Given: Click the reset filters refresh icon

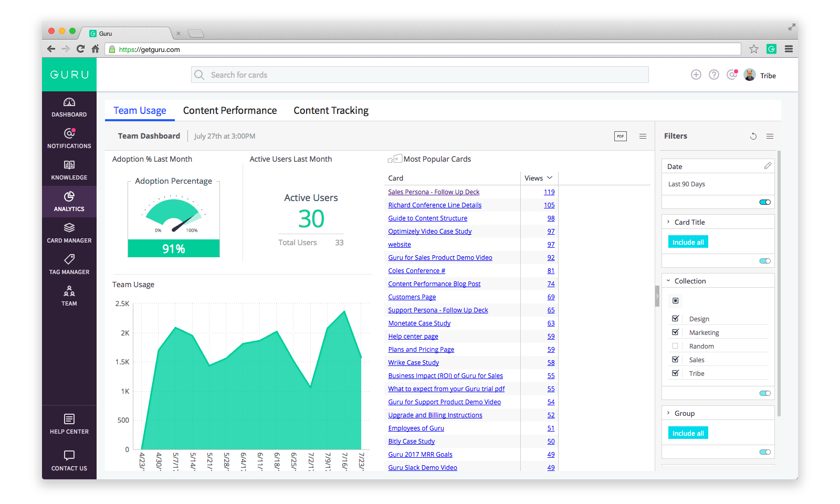Looking at the screenshot, I should click(x=753, y=136).
